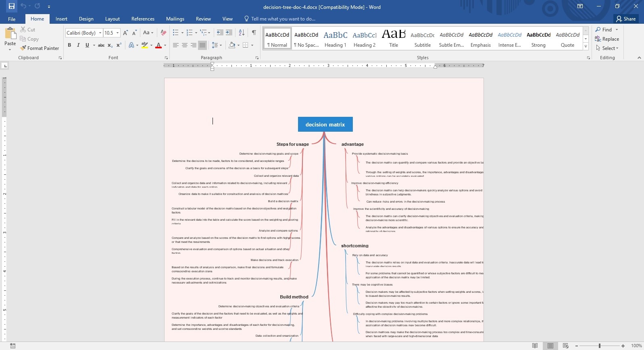Copy the selection with the Copy command

[x=29, y=39]
